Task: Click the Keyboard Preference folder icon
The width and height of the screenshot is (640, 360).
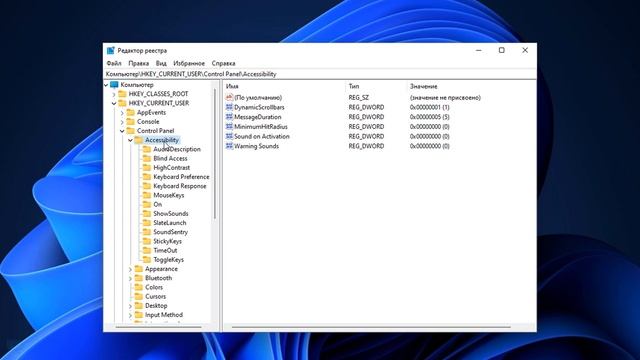Action: [147, 177]
